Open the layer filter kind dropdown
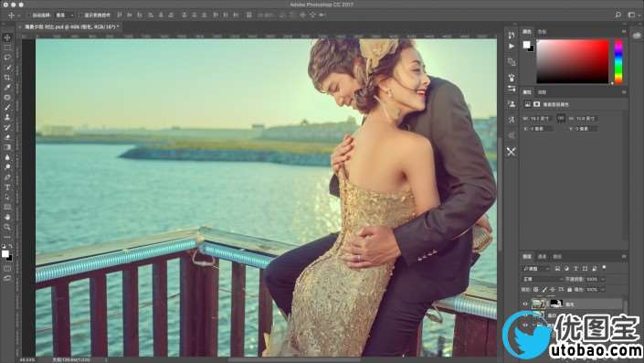Viewport: 644px width, 363px height. click(536, 269)
